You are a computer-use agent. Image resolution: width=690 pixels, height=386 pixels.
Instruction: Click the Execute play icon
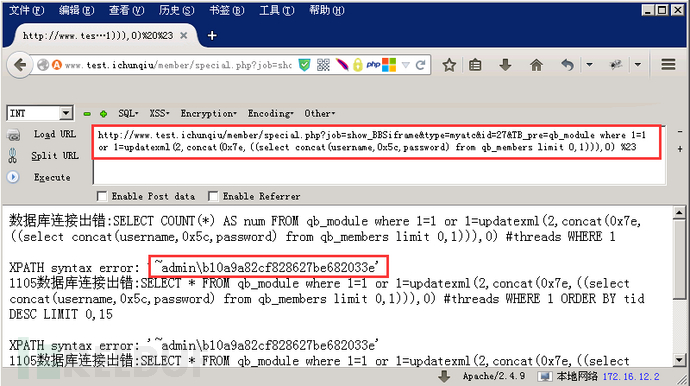(13, 177)
